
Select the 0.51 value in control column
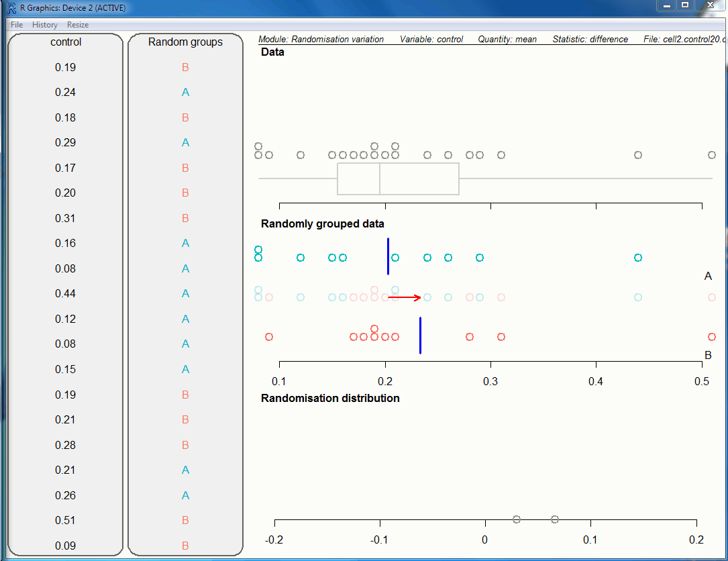66,521
